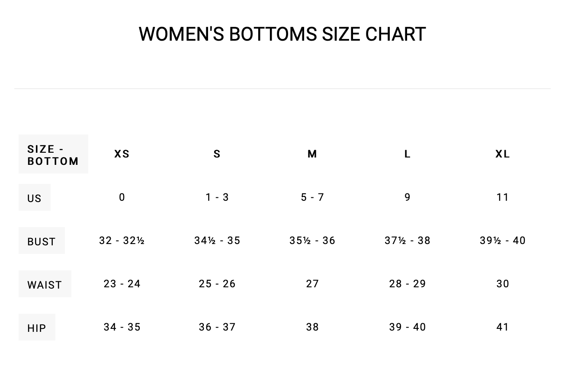Select the SIZE - BOTTOM header label
565x392 pixels.
point(53,155)
